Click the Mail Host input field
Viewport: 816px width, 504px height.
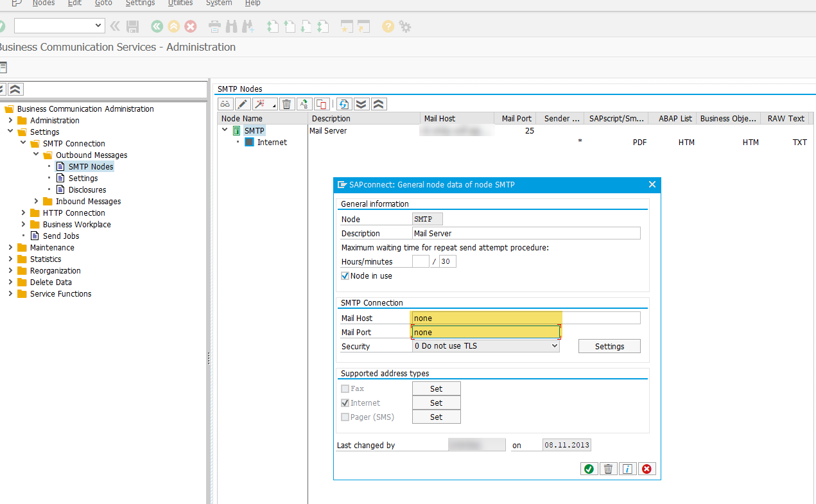point(526,318)
